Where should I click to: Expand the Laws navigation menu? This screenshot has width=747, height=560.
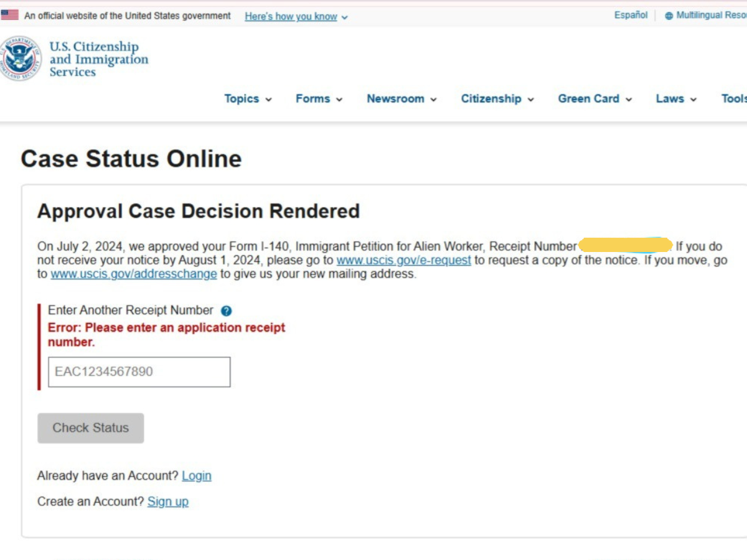(x=676, y=99)
